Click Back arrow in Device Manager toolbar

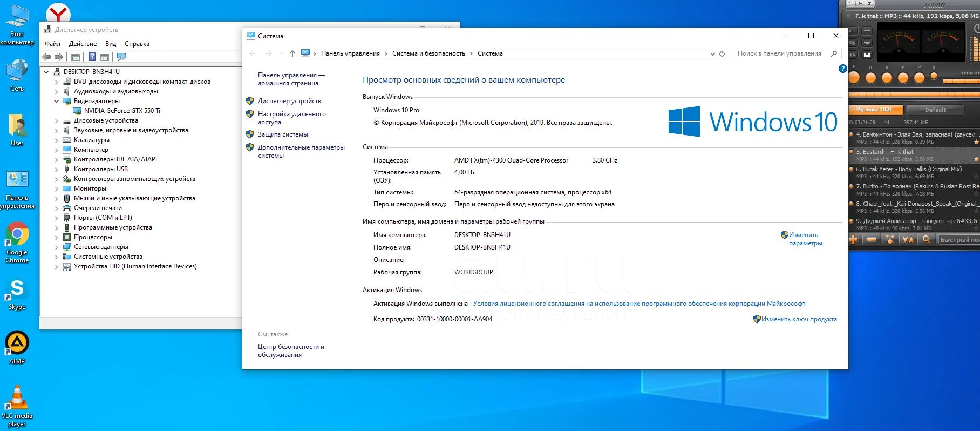click(x=46, y=57)
